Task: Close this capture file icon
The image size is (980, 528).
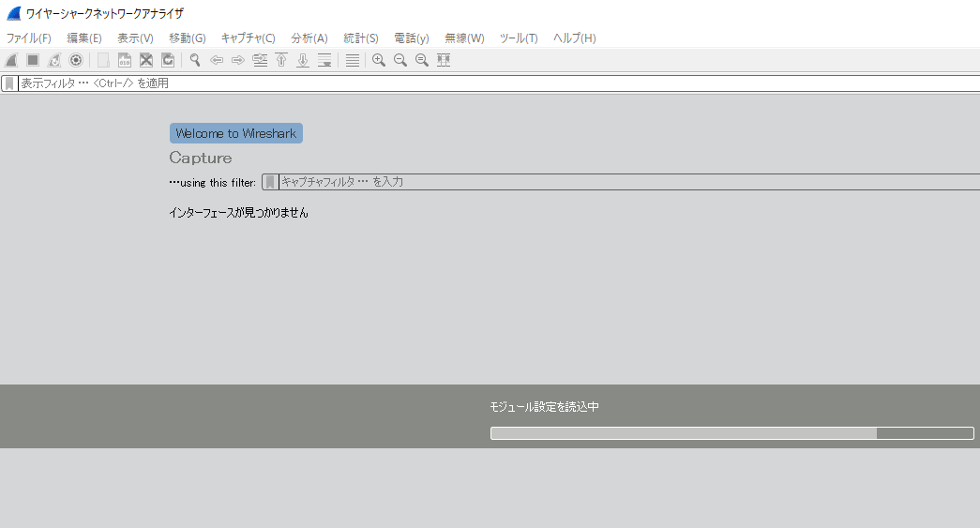Action: coord(146,60)
